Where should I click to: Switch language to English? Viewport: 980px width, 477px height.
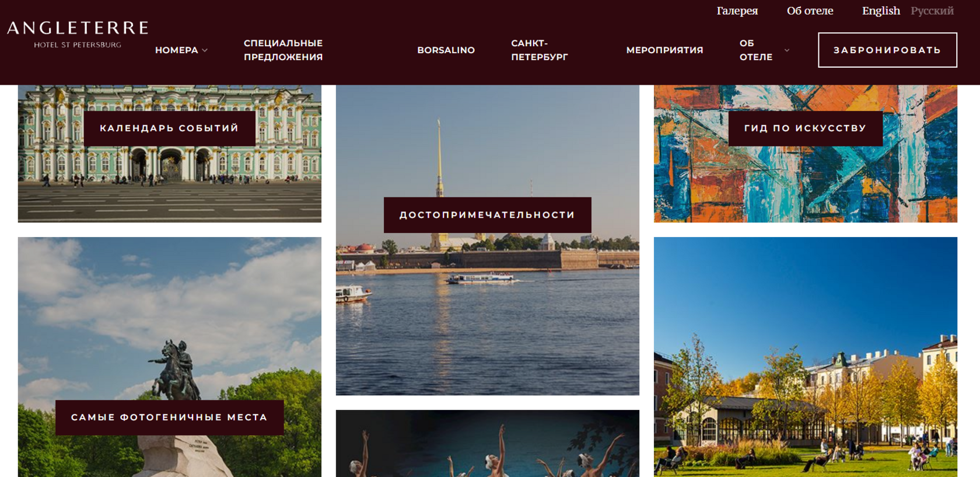(881, 11)
